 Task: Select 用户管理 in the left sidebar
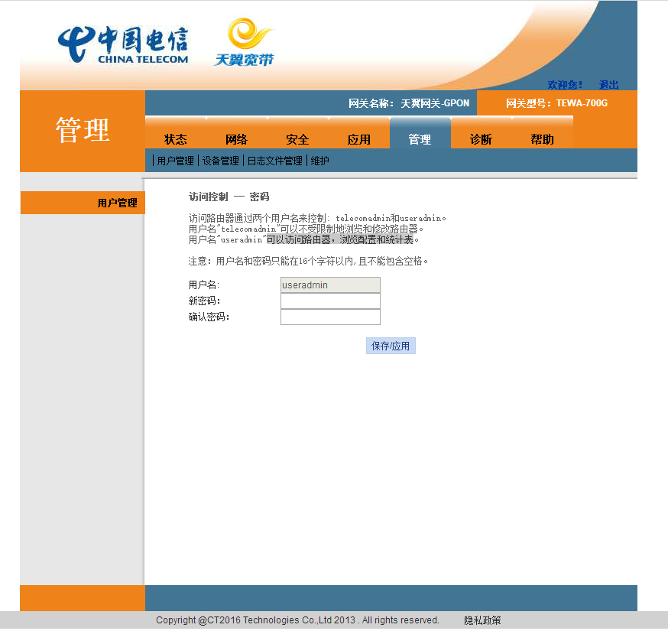point(117,203)
